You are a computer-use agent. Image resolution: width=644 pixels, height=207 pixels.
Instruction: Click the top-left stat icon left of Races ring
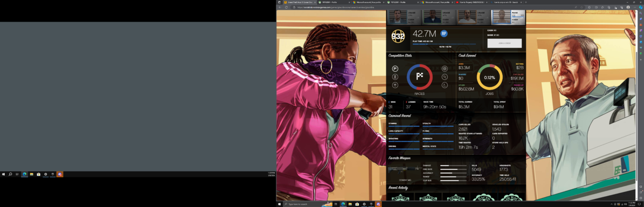(395, 68)
